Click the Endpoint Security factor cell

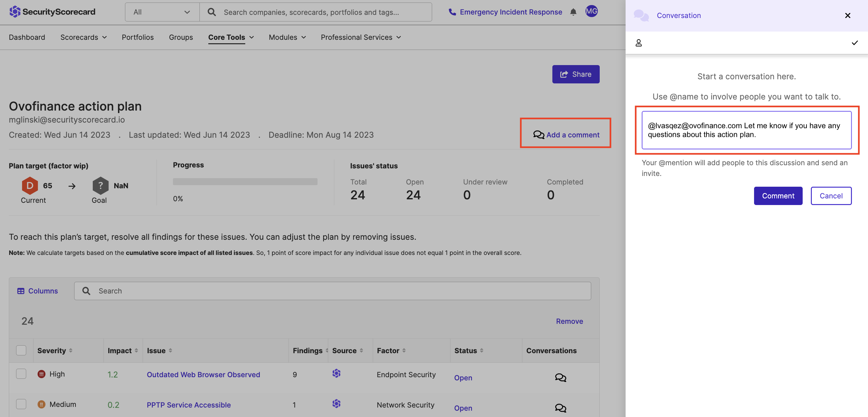[x=406, y=374]
